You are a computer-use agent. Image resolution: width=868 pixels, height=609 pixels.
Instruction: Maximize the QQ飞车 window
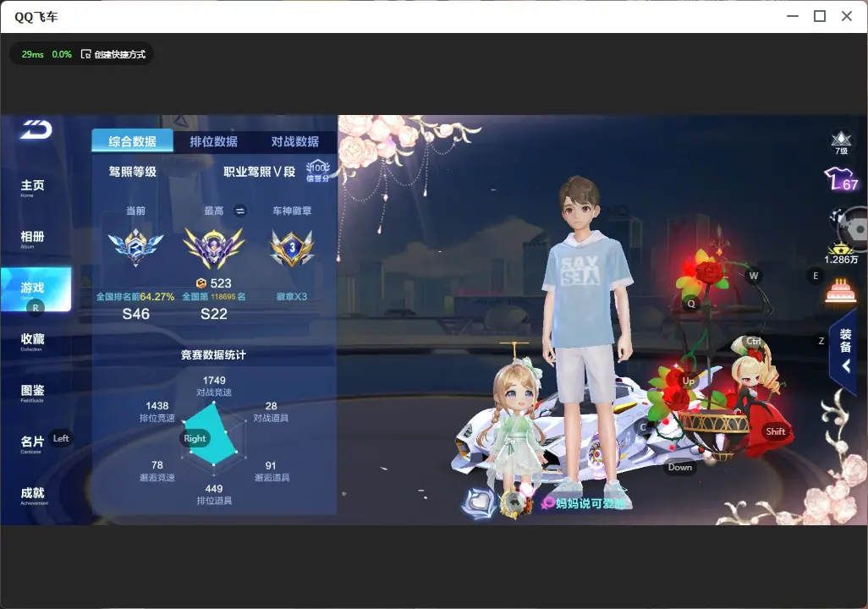[x=820, y=17]
